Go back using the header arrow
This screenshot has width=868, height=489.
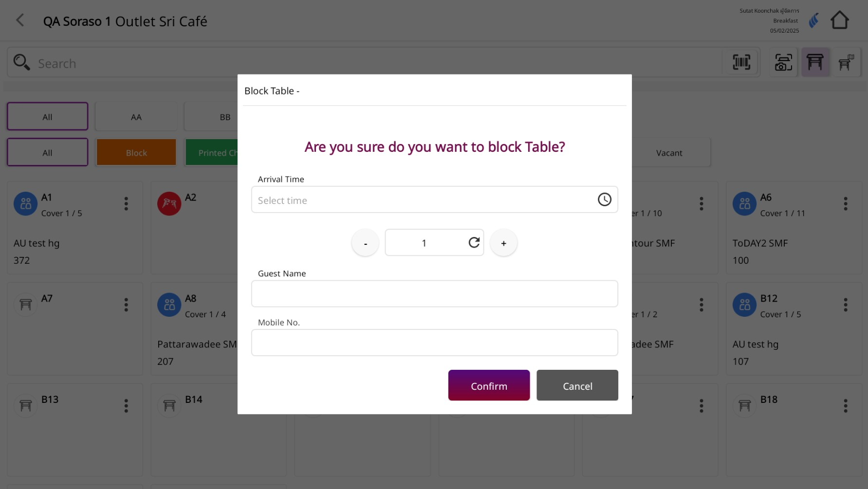20,20
